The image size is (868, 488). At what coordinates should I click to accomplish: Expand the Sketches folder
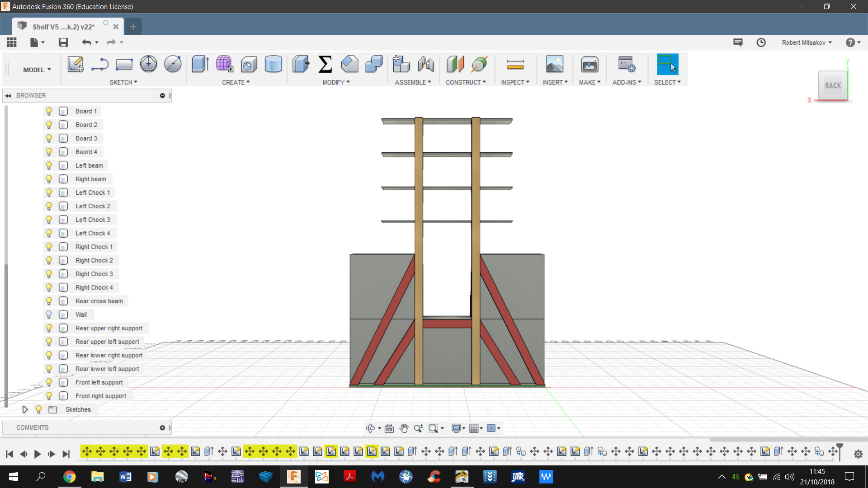click(25, 409)
